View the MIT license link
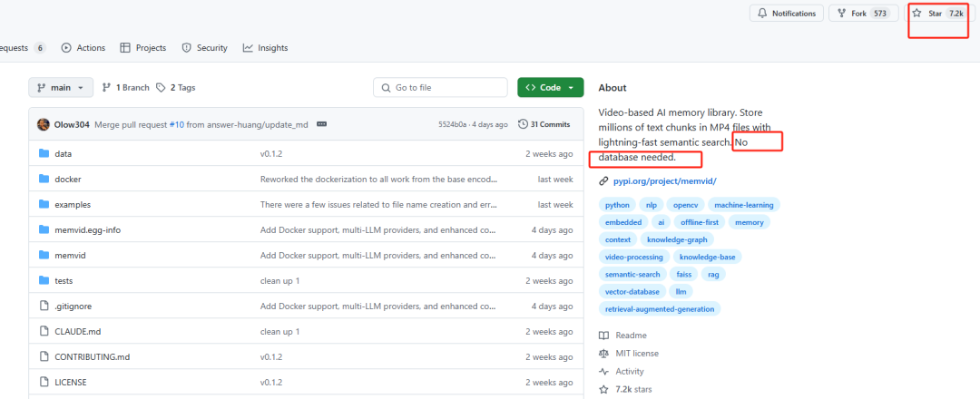Image resolution: width=980 pixels, height=399 pixels. click(x=629, y=354)
